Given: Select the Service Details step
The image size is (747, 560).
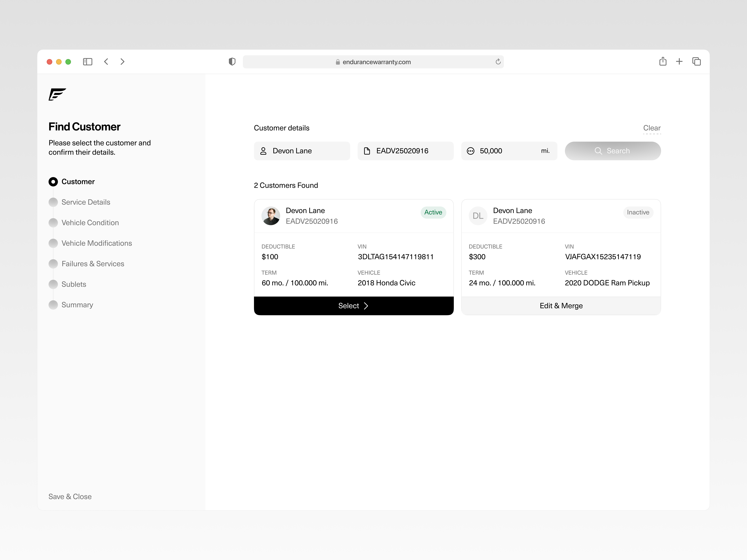Looking at the screenshot, I should (86, 202).
